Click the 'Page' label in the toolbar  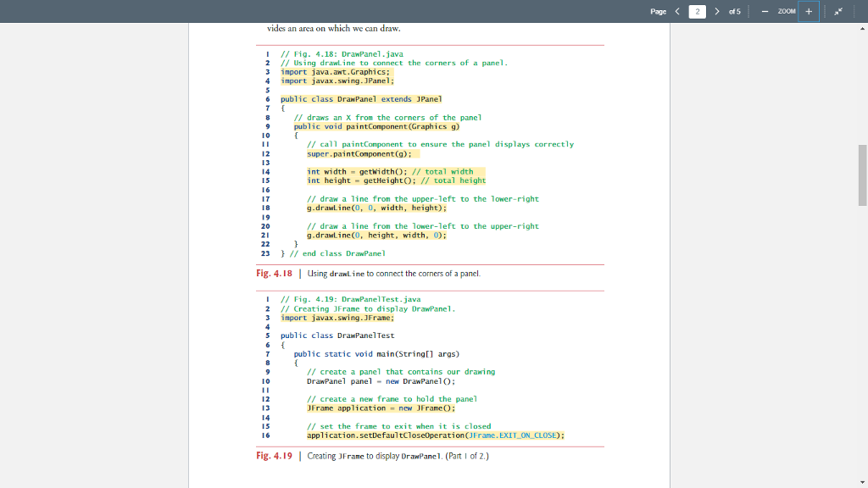(659, 11)
